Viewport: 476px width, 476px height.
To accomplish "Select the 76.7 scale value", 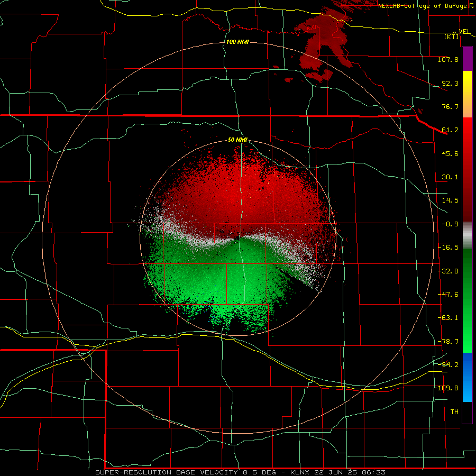I will 450,106.
